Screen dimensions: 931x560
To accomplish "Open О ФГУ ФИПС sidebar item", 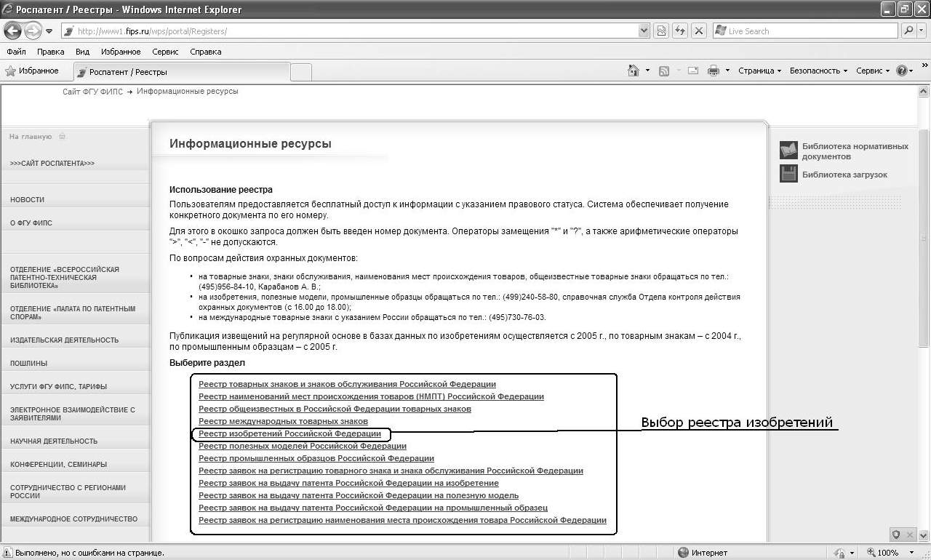I will point(31,223).
